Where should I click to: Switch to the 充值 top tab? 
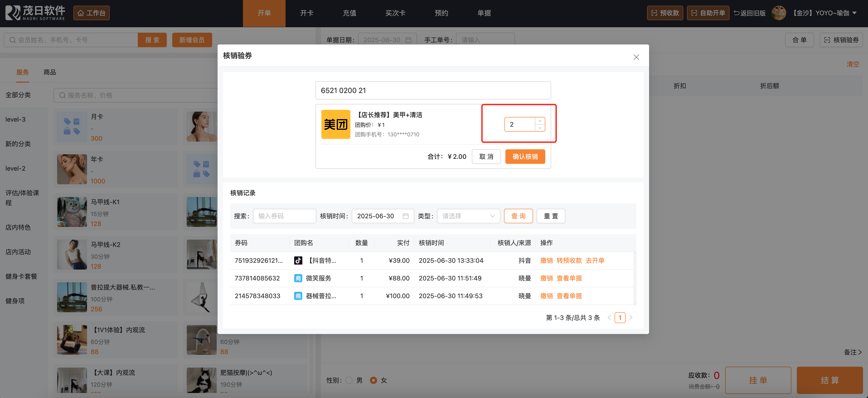(x=349, y=13)
